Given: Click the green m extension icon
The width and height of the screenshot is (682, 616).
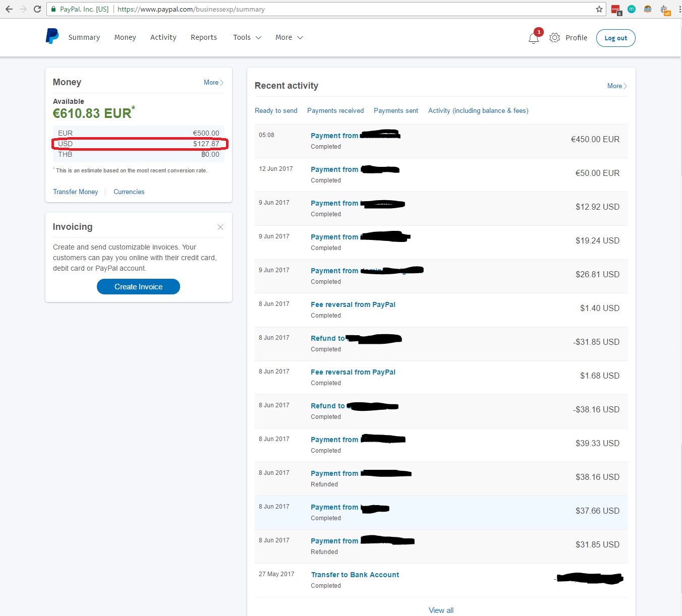Looking at the screenshot, I should pyautogui.click(x=632, y=9).
